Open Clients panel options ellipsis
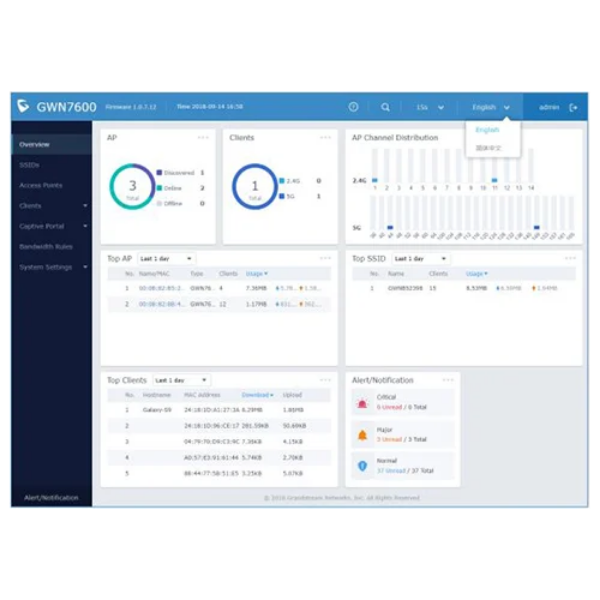 (x=326, y=137)
